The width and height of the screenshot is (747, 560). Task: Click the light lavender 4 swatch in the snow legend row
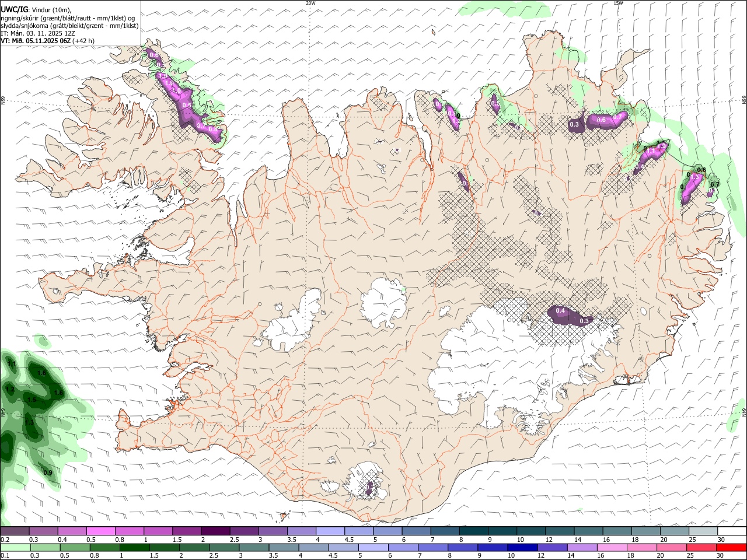coord(330,531)
